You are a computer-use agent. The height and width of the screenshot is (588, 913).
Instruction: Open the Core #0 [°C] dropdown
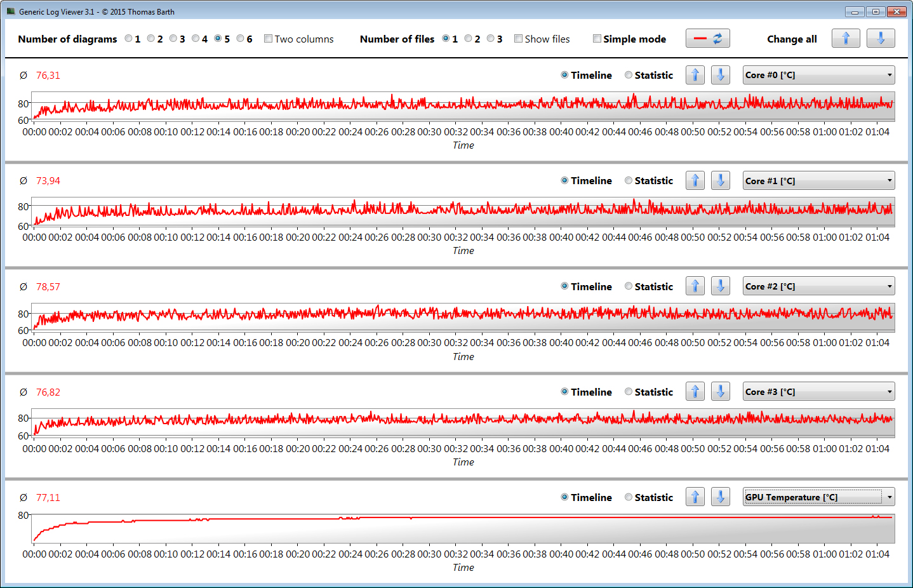pyautogui.click(x=819, y=75)
